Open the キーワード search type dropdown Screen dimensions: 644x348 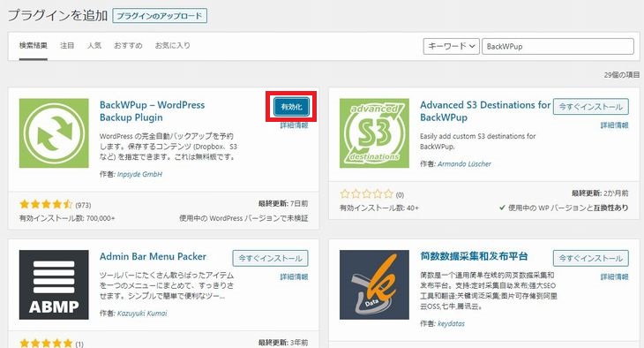pos(451,46)
